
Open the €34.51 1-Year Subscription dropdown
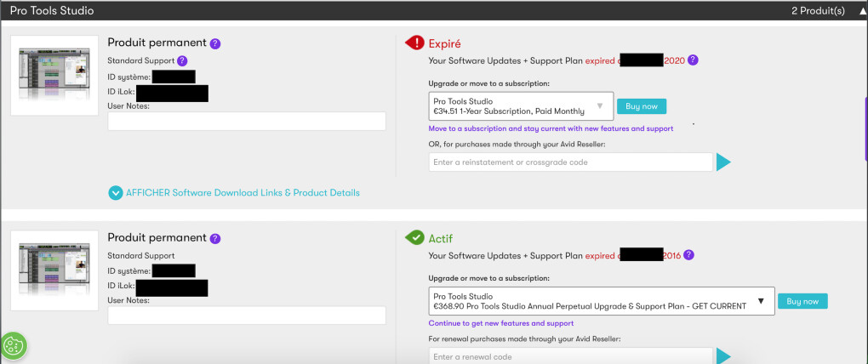[521, 106]
